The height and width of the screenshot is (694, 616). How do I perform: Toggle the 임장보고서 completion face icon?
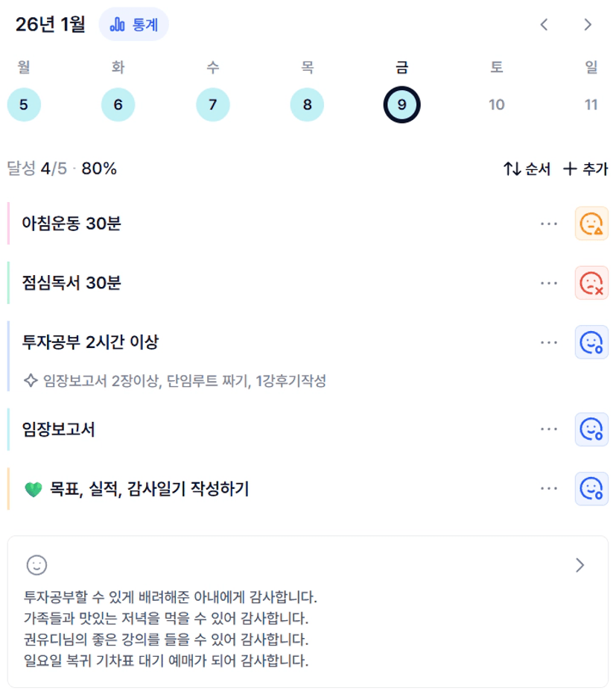pos(591,429)
